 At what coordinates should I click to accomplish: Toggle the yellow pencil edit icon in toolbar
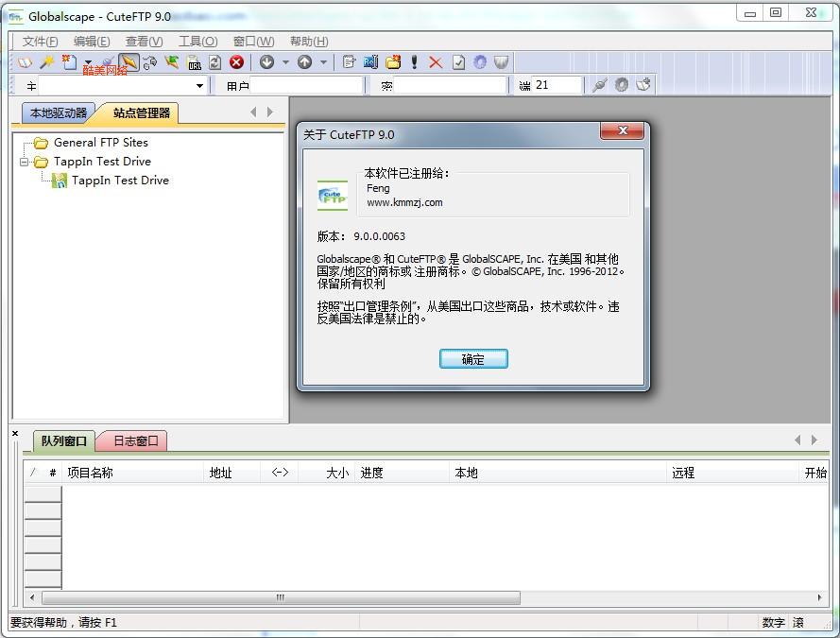tap(129, 62)
